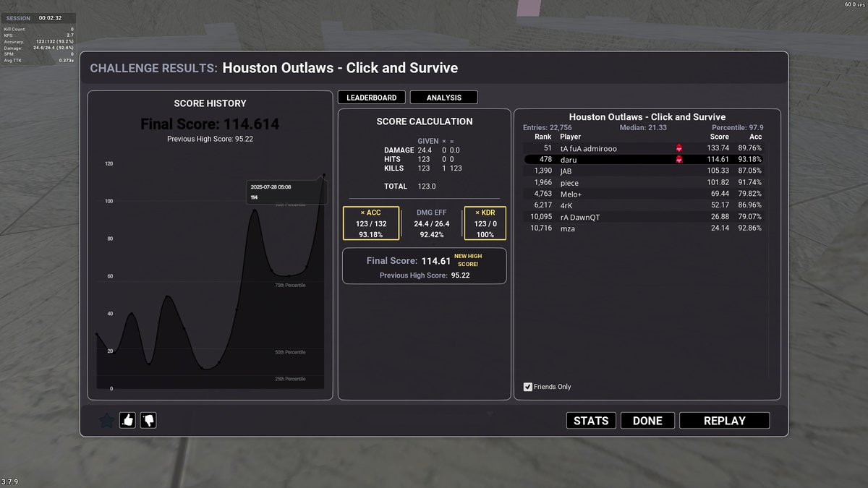Click the 75th Percentile graph label
The height and width of the screenshot is (488, 868).
[x=290, y=285]
